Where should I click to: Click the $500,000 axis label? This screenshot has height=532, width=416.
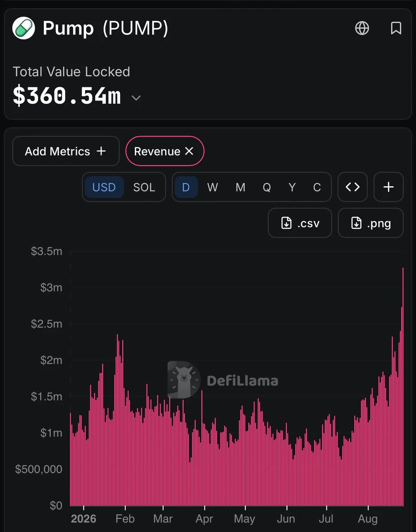[x=39, y=469]
